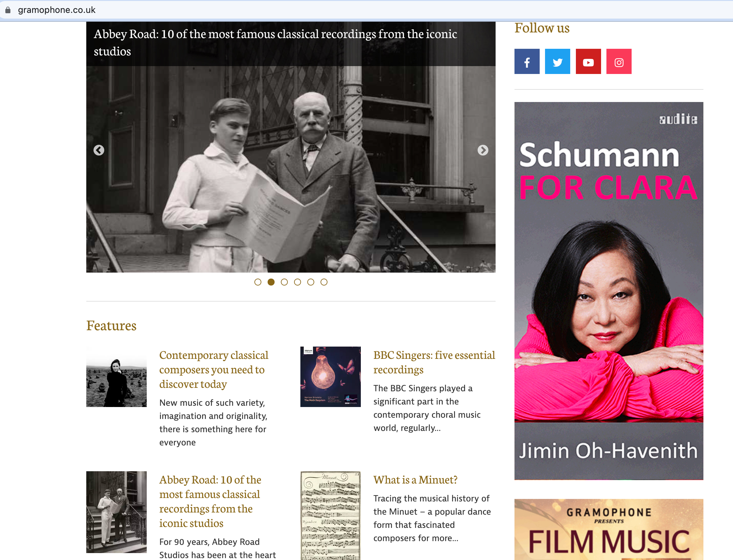Open the Instagram icon link
Image resolution: width=733 pixels, height=560 pixels.
(x=619, y=62)
